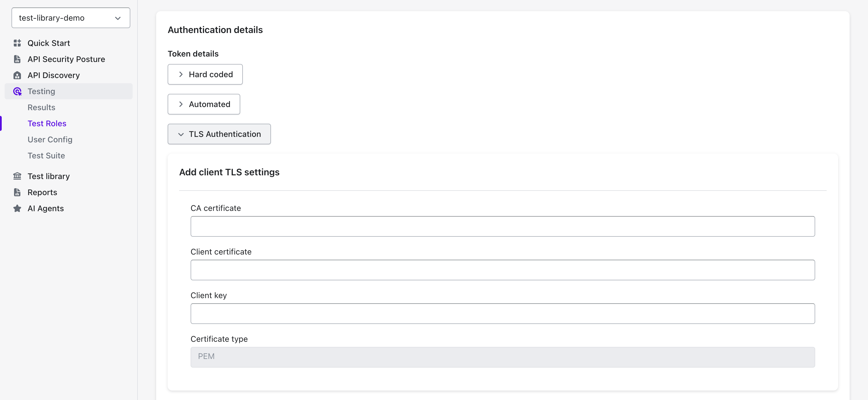Click the Reports file icon
This screenshot has height=400, width=868.
[x=17, y=193]
